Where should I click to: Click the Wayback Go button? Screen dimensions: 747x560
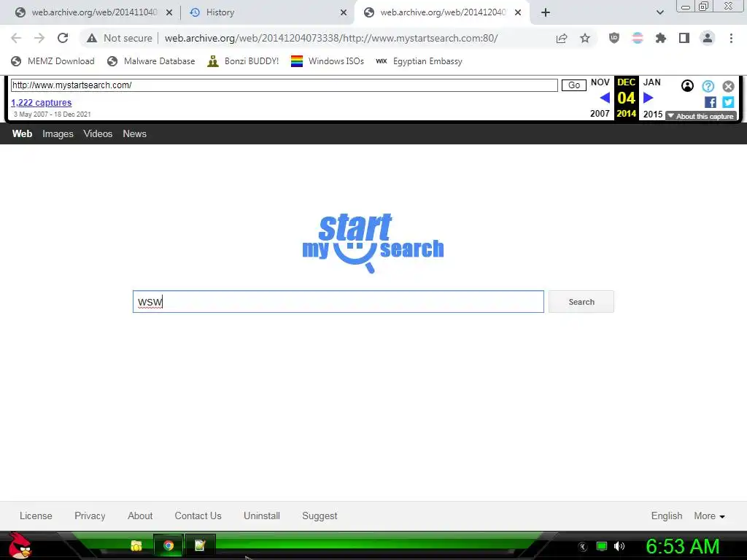(x=573, y=85)
